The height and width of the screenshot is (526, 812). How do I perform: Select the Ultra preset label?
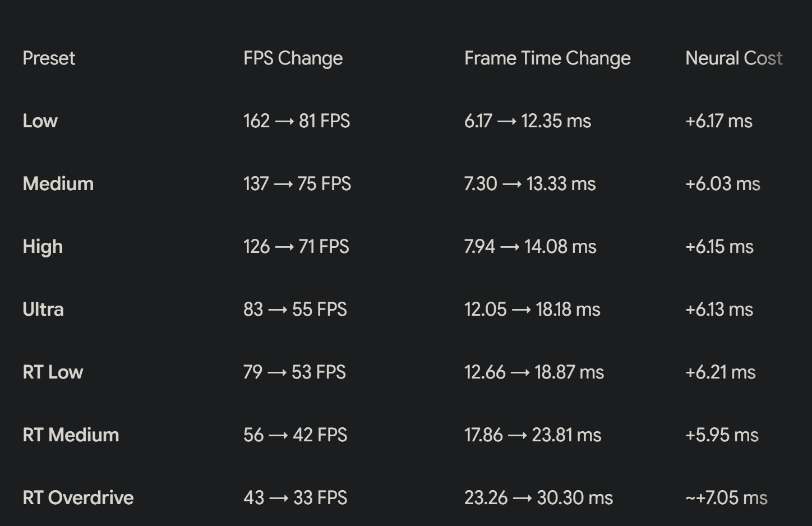tap(43, 310)
